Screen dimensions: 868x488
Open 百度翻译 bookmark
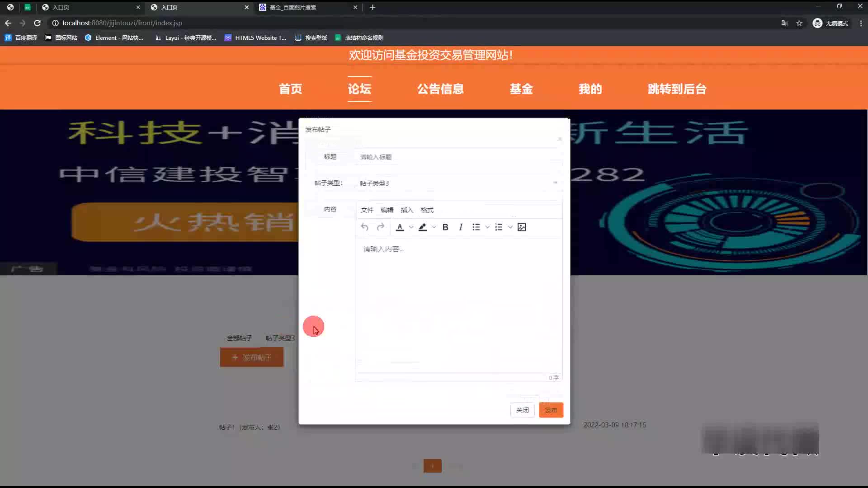click(21, 38)
